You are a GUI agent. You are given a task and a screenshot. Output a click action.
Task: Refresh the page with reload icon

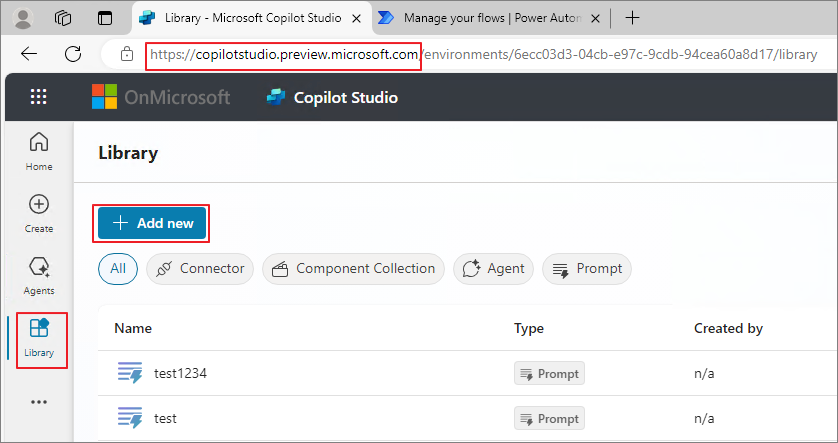click(x=73, y=53)
